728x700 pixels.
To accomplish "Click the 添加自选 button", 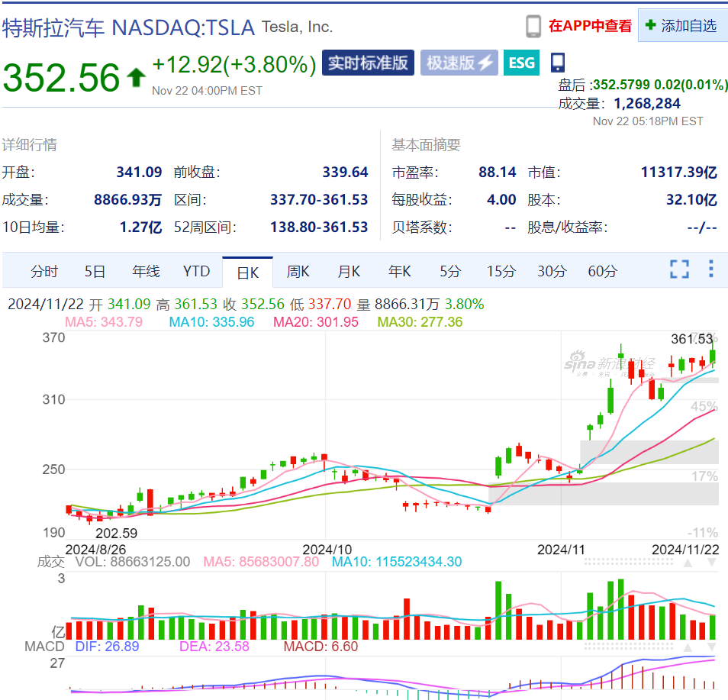I will (x=682, y=24).
